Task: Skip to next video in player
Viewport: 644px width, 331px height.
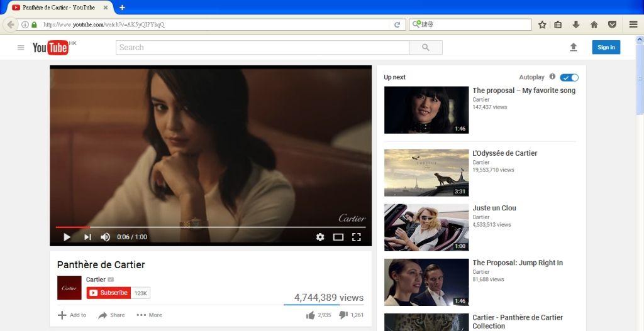Action: click(x=87, y=237)
